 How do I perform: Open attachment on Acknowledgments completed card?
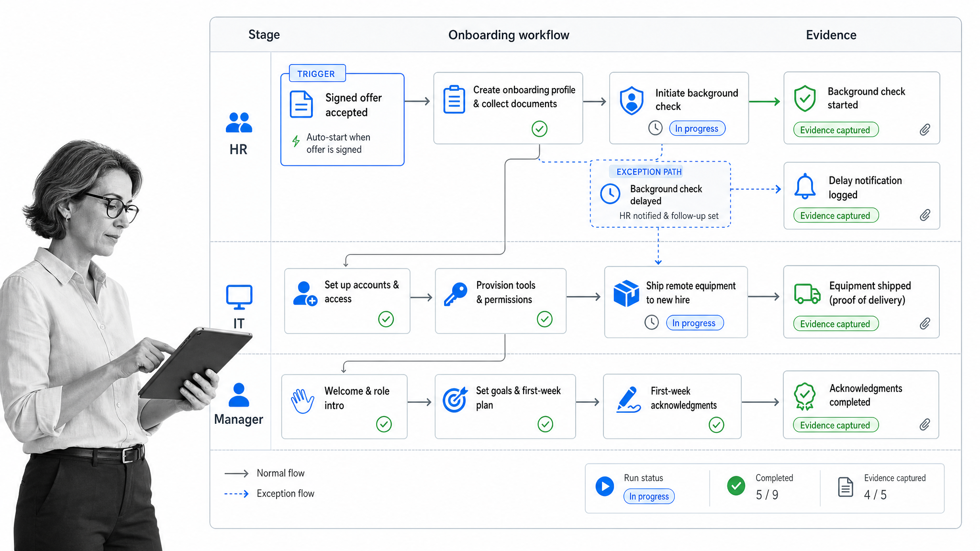click(925, 425)
